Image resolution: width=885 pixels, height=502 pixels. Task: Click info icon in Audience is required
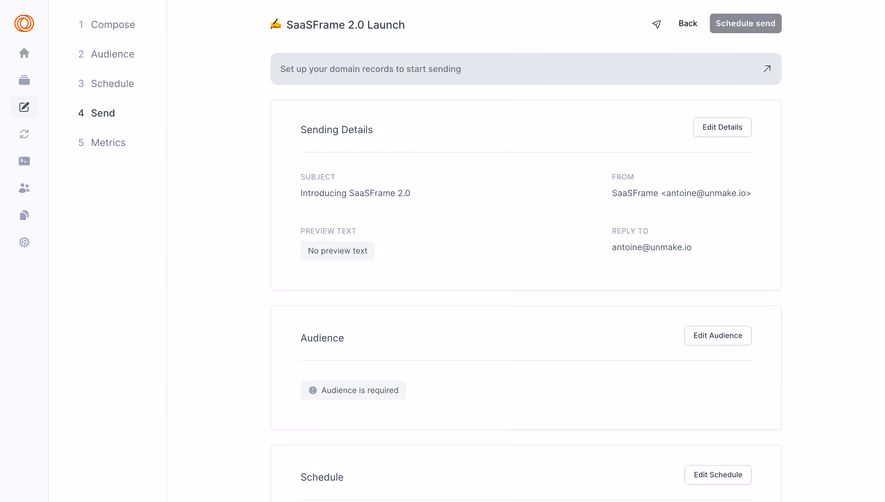point(313,390)
